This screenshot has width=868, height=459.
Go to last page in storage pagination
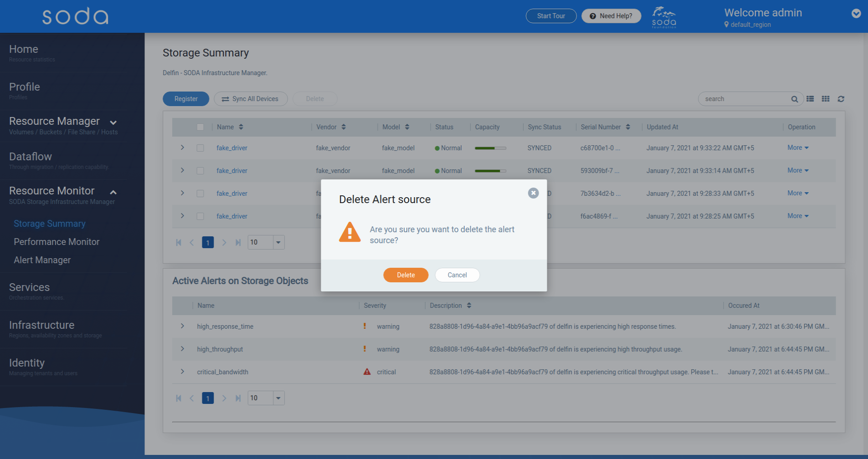pyautogui.click(x=238, y=243)
